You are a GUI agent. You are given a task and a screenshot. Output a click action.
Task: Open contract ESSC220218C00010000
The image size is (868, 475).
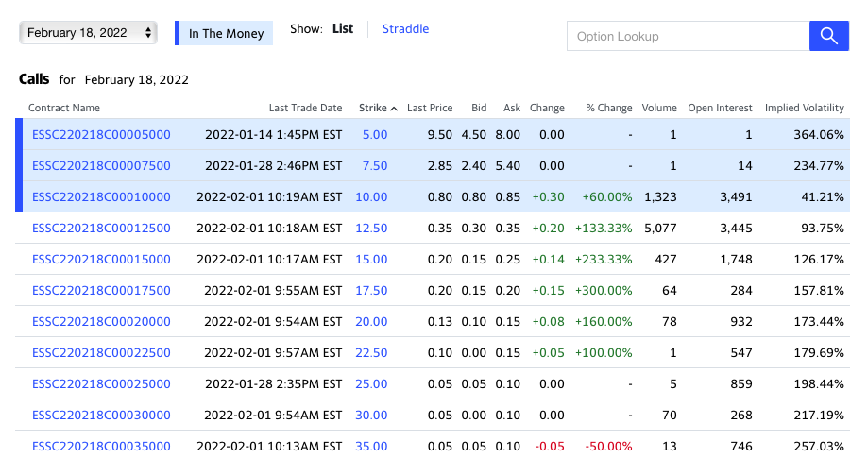coord(101,197)
